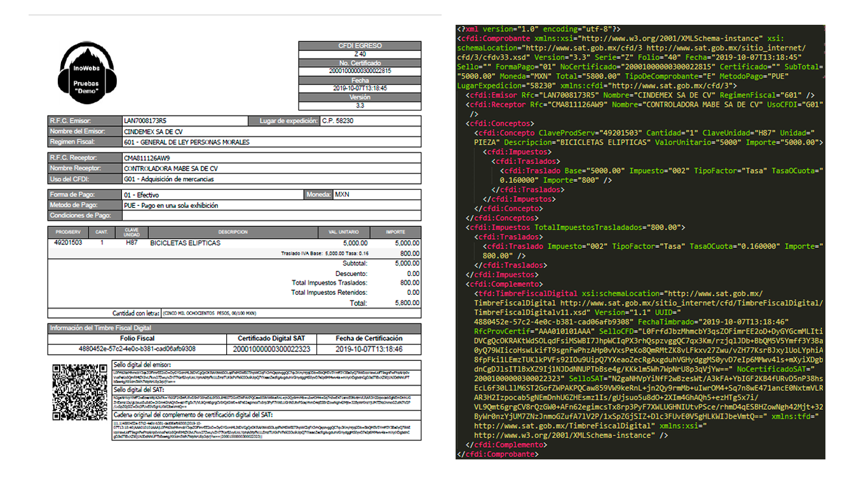Click 'Total Impuestos Traslados:' label

coord(329,283)
